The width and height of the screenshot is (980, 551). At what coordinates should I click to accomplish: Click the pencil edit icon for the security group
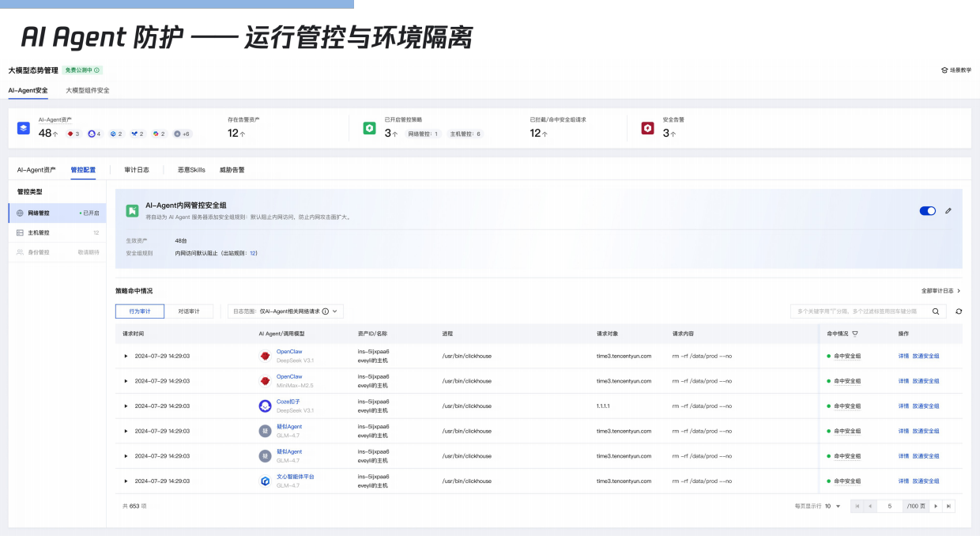pos(948,210)
